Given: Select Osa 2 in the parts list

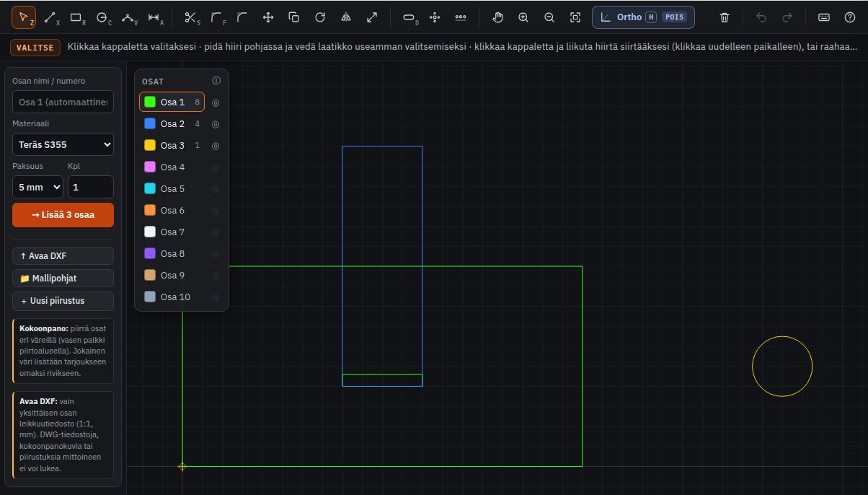Looking at the screenshot, I should pos(172,124).
